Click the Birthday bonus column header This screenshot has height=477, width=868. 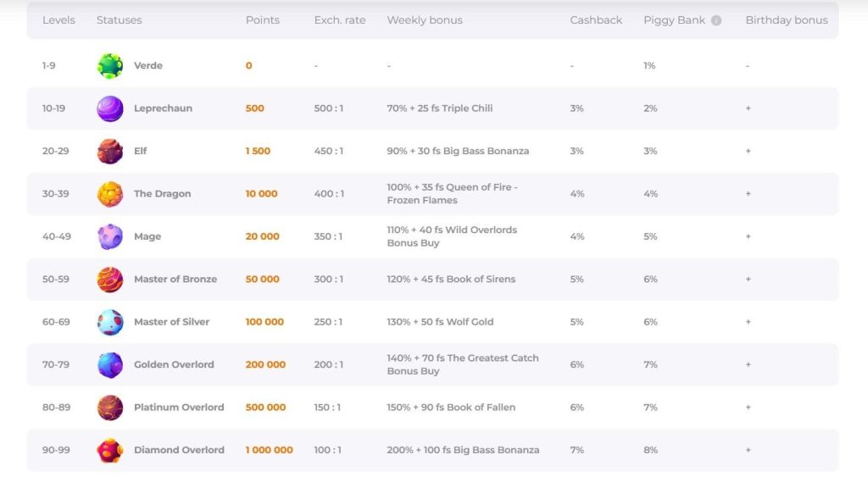click(x=787, y=20)
